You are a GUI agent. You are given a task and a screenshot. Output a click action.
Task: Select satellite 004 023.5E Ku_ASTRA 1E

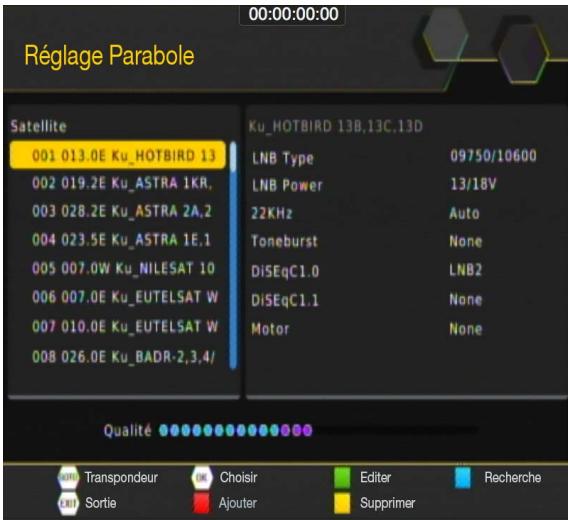pos(121,240)
